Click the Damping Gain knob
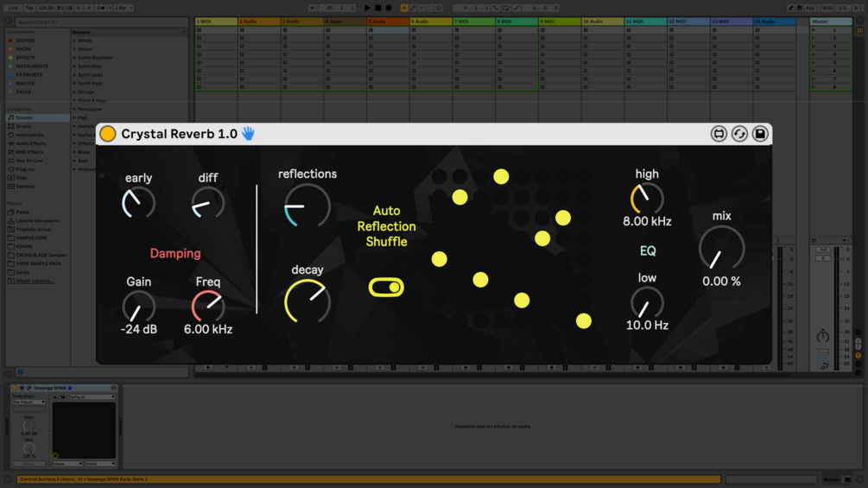The image size is (868, 488). (x=138, y=307)
